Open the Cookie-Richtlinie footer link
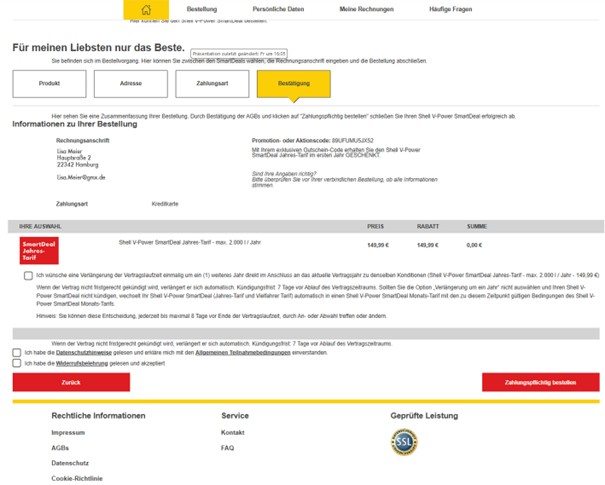Image resolution: width=605 pixels, height=485 pixels. pos(77,478)
